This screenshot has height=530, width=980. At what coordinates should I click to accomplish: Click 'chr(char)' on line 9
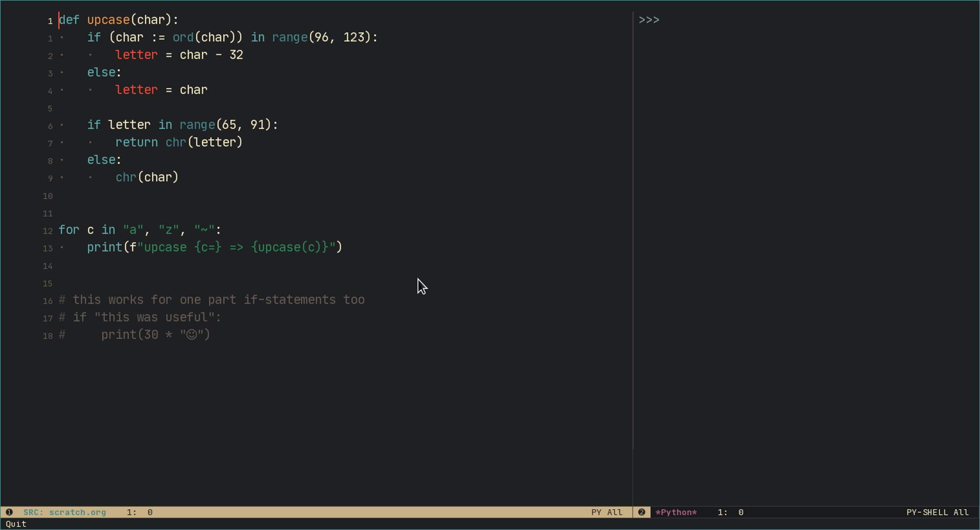click(x=147, y=177)
